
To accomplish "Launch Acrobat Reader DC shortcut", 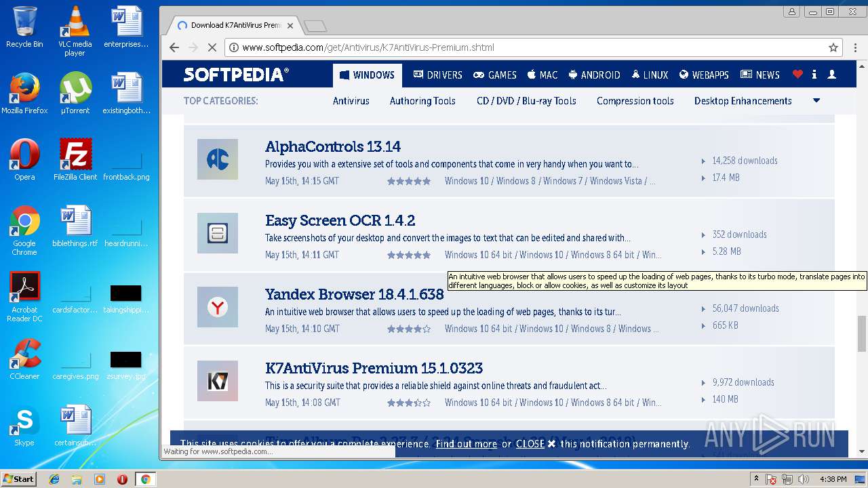I will (24, 297).
